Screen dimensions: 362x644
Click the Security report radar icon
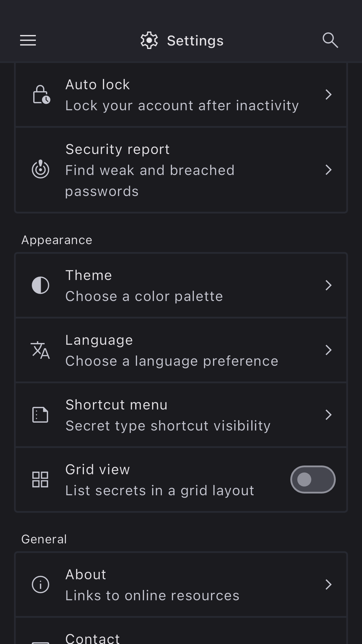(41, 169)
